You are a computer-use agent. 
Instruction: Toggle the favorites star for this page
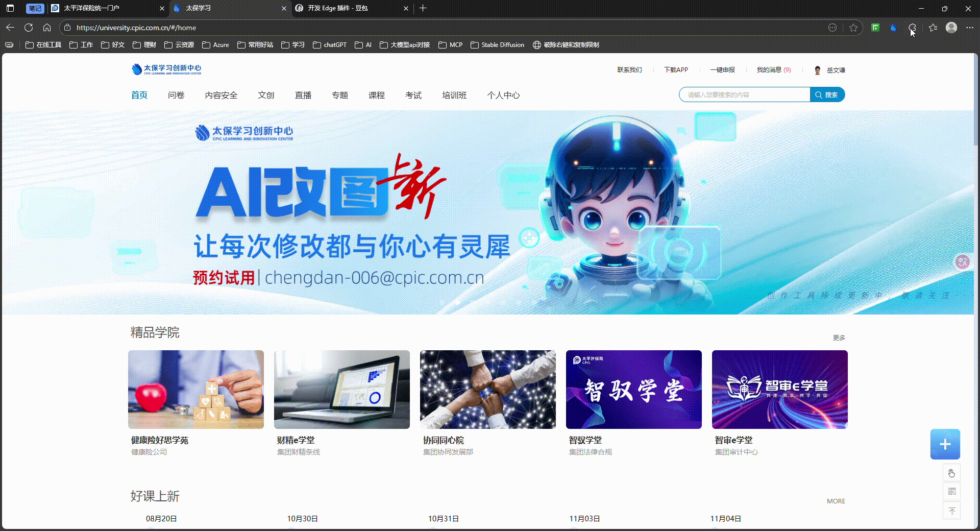tap(853, 28)
